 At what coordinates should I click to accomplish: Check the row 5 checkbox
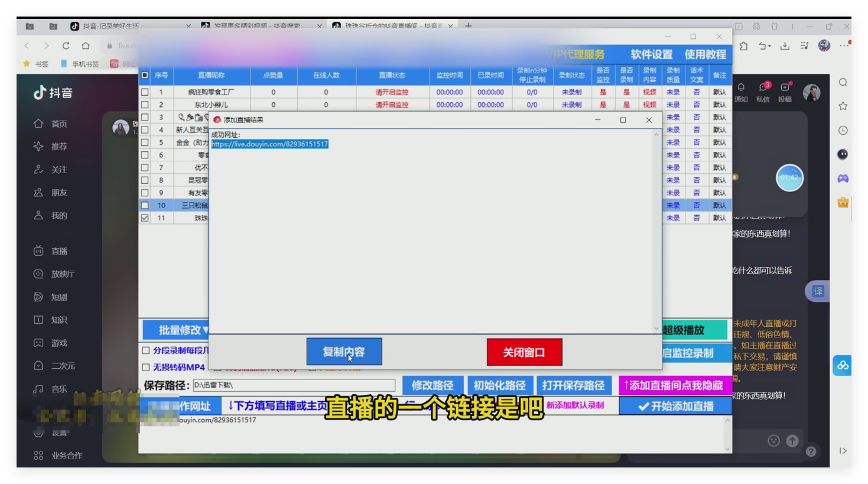click(x=145, y=142)
